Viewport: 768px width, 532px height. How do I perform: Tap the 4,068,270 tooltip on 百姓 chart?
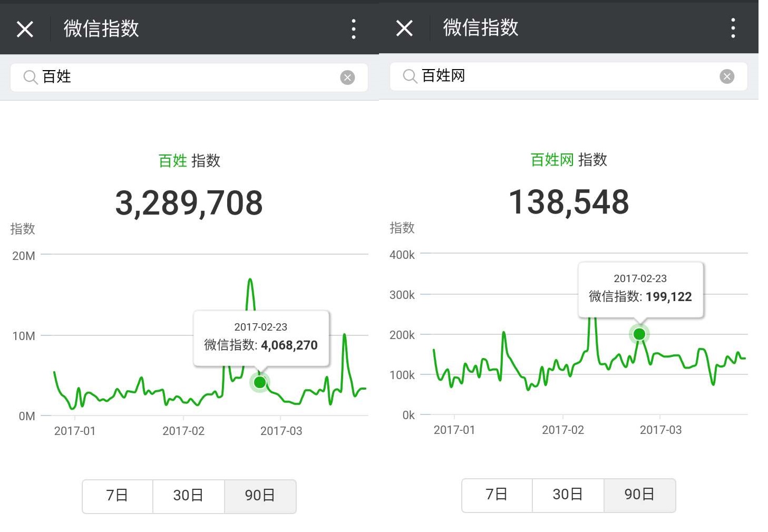pos(261,338)
